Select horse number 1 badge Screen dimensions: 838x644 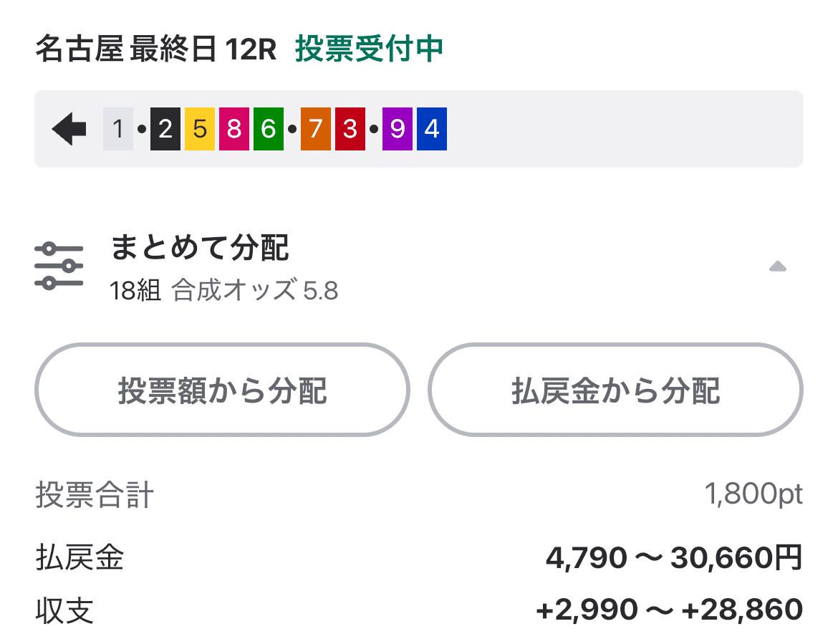point(117,129)
